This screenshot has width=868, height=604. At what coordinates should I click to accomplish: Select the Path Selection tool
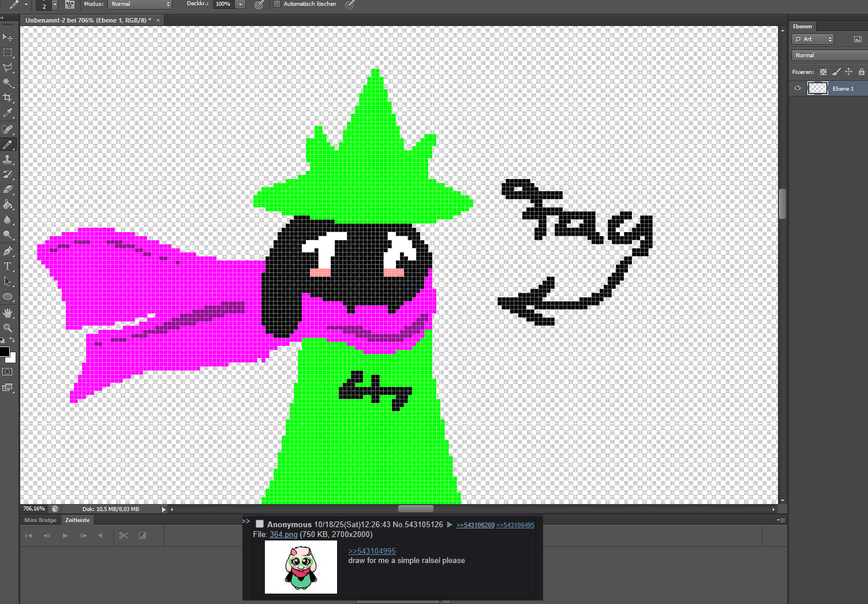click(x=8, y=281)
